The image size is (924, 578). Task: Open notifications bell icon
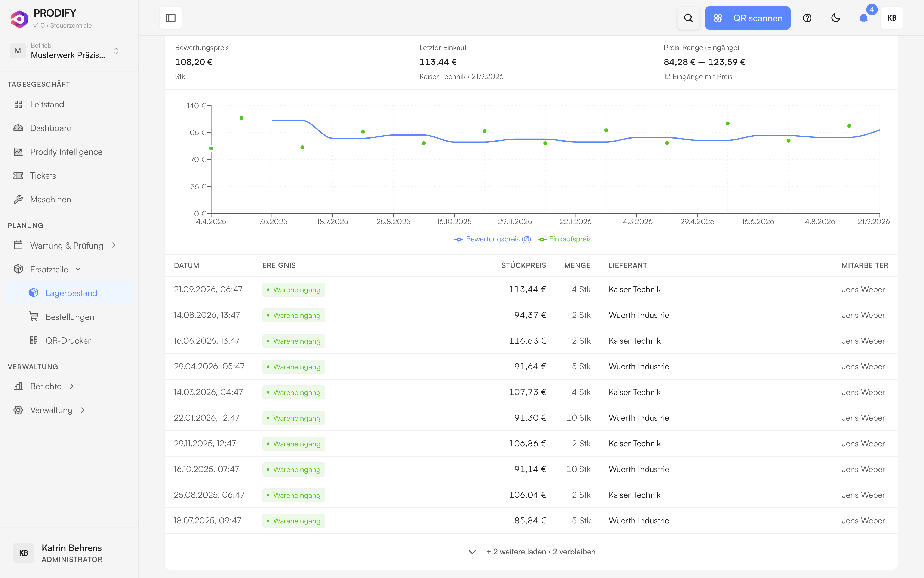pyautogui.click(x=864, y=18)
